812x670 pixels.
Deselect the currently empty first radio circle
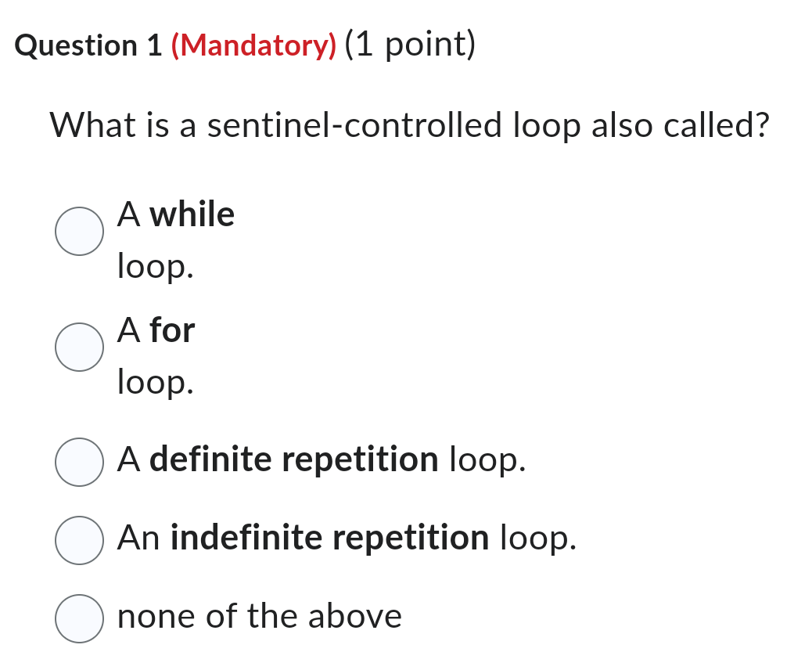pos(79,231)
